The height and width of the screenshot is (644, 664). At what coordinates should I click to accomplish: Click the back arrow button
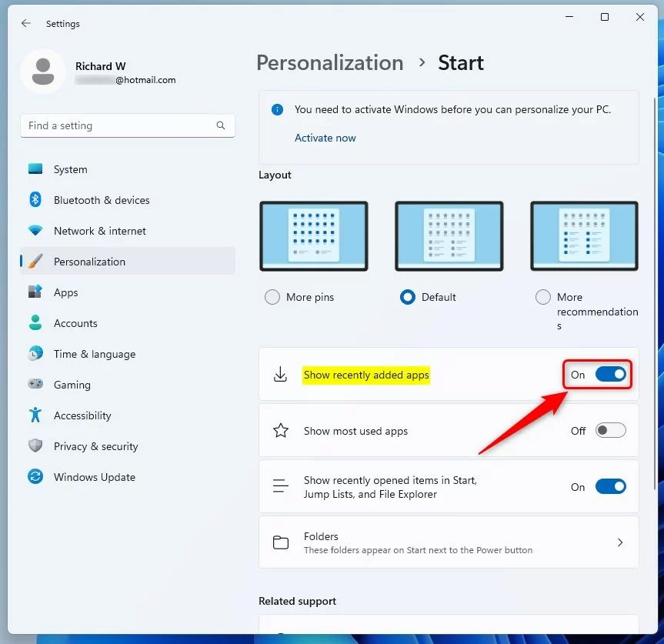[25, 23]
